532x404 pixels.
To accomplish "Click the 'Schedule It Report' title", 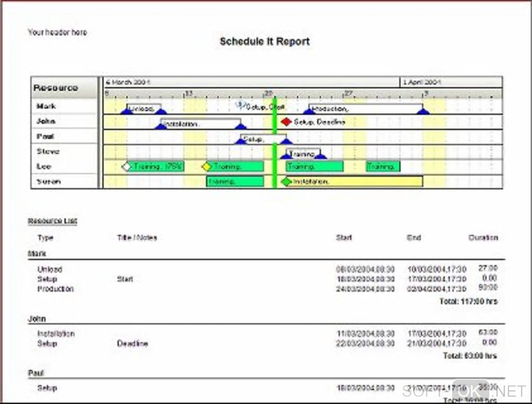I will 264,41.
